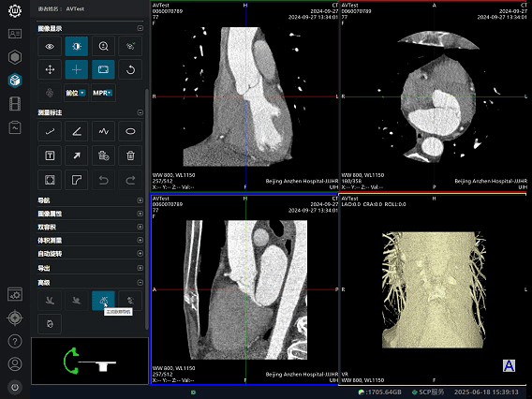Toggle the eye visibility icon

click(50, 46)
